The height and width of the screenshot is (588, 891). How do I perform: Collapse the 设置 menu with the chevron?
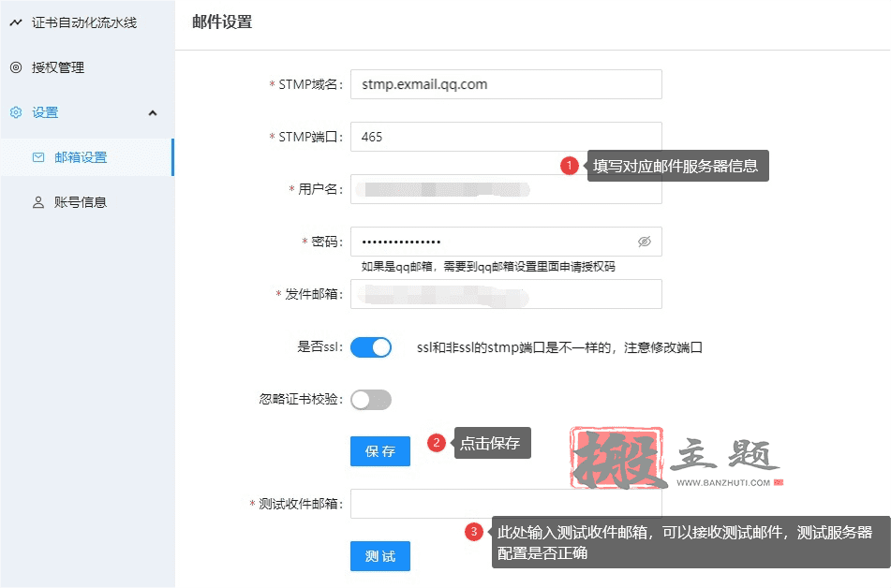tap(153, 113)
